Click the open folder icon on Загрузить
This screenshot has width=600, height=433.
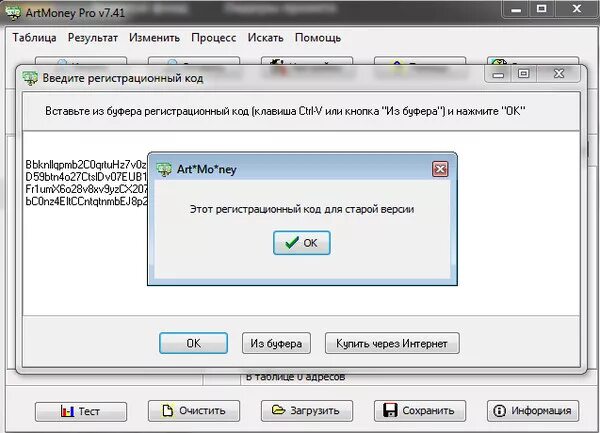click(278, 410)
